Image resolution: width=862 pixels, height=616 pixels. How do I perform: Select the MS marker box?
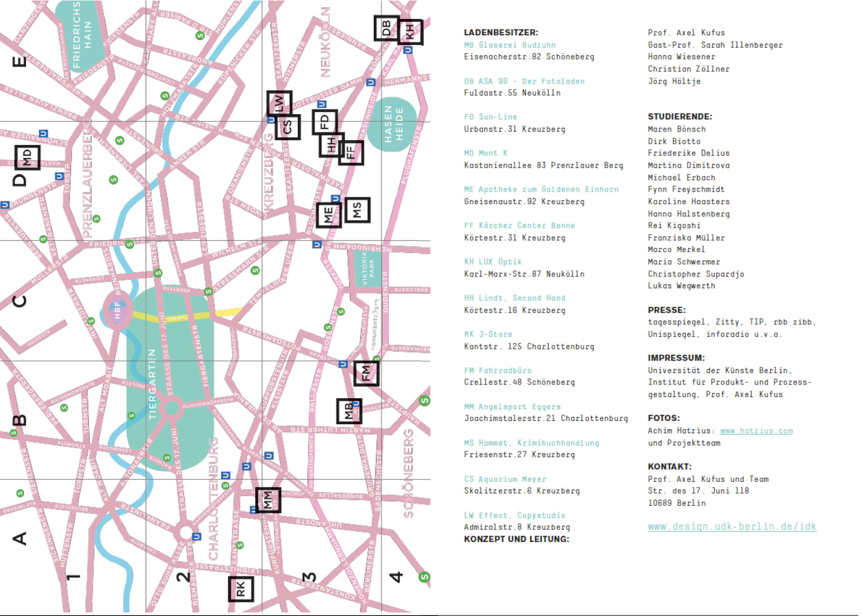click(357, 210)
